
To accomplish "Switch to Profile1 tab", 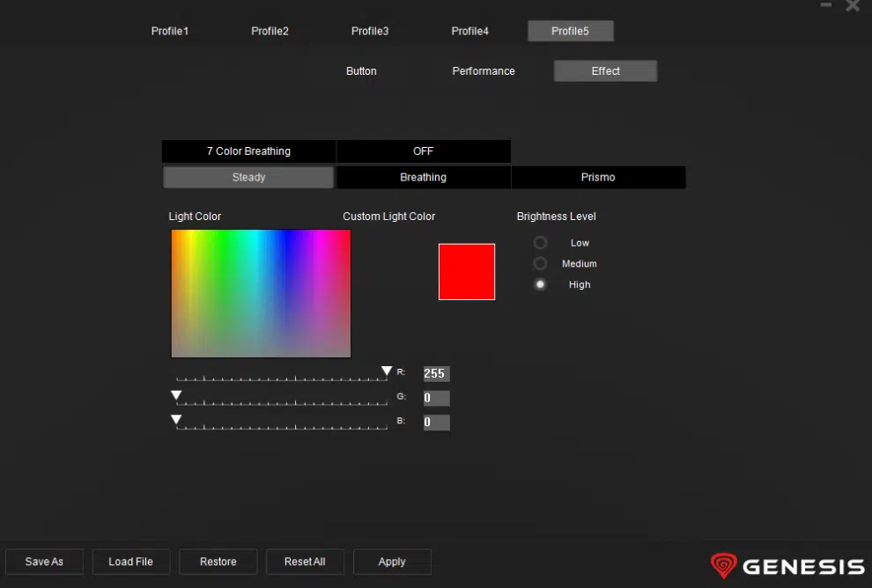I will point(170,32).
